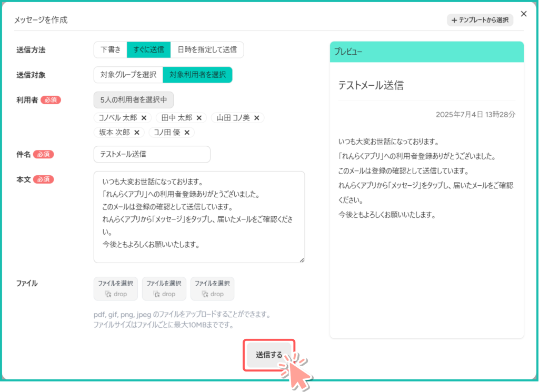This screenshot has height=392, width=539.
Task: Select すぐに送信 send method
Action: [x=149, y=50]
